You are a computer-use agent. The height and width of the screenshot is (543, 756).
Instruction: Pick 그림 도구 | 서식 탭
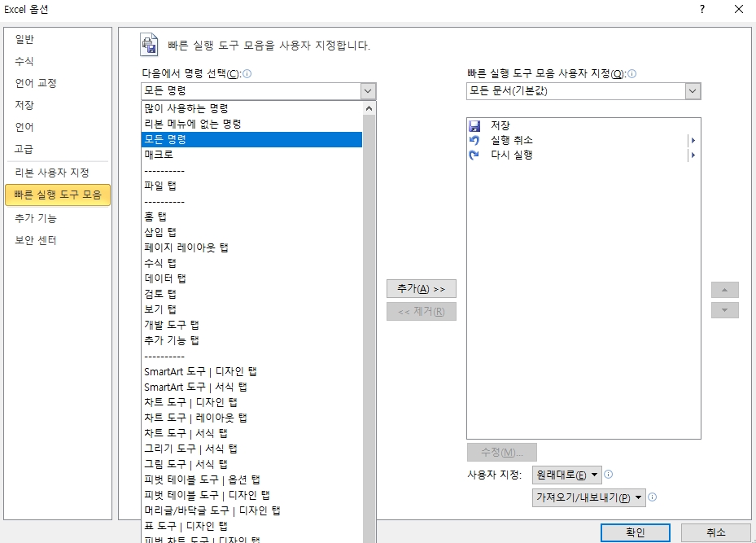click(x=251, y=464)
